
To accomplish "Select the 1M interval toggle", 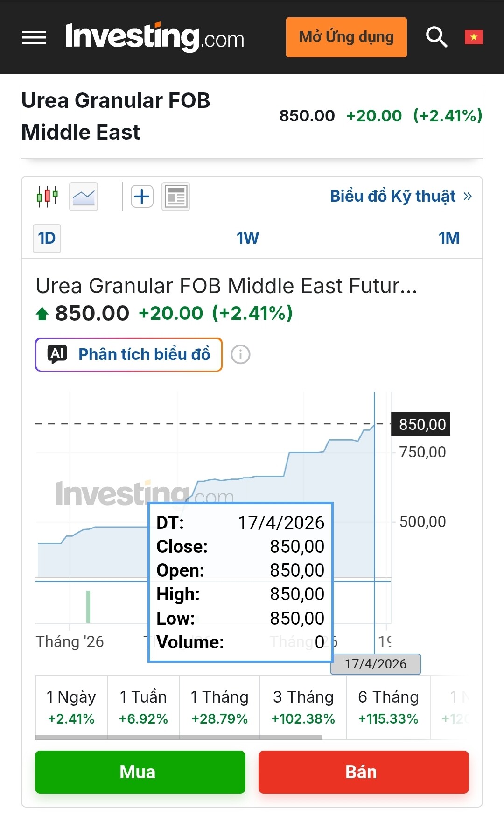I will click(x=449, y=239).
